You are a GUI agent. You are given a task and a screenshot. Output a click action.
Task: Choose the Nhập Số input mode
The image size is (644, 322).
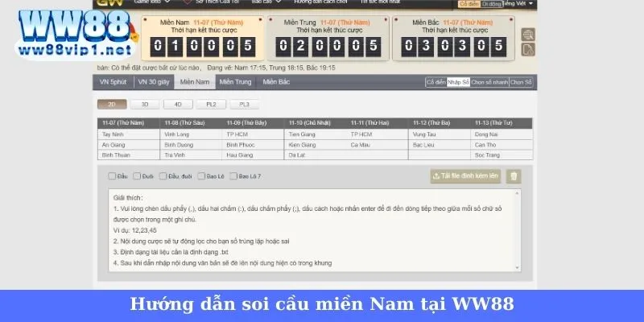click(x=458, y=82)
